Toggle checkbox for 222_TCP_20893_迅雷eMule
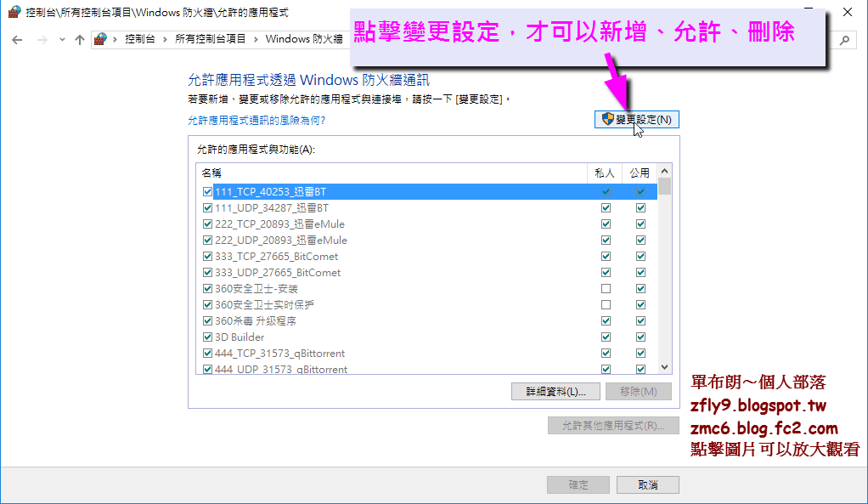The width and height of the screenshot is (868, 504). (x=207, y=224)
